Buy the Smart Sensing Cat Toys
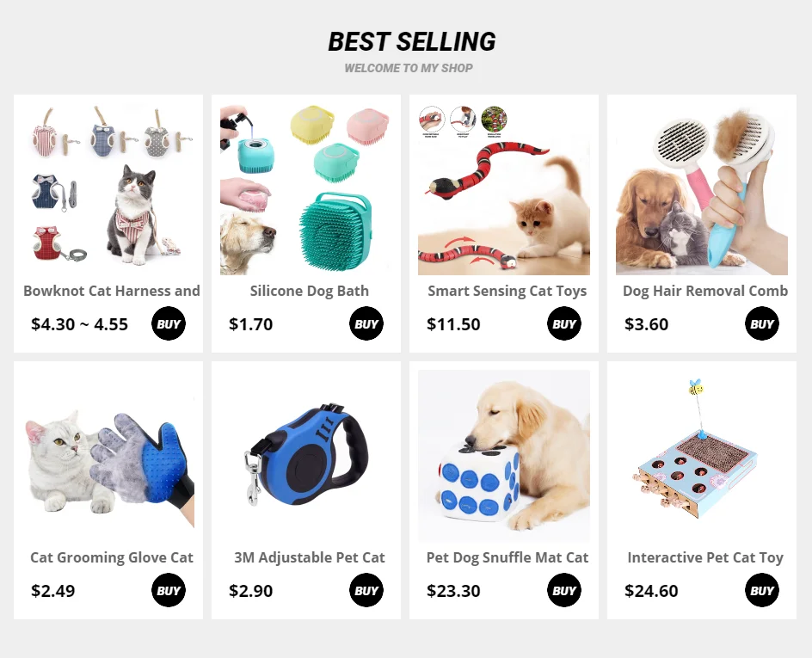This screenshot has width=812, height=658. pyautogui.click(x=564, y=324)
